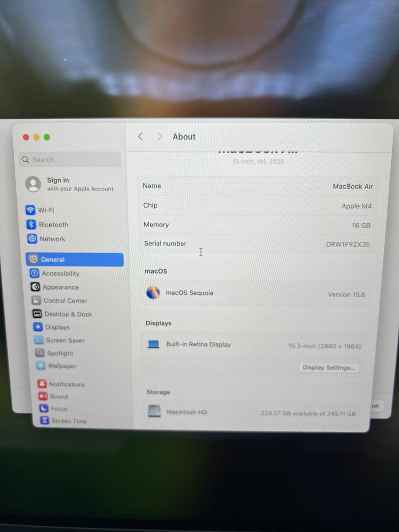This screenshot has width=399, height=532.
Task: Click Built-in Retina Display laptop icon
Action: coord(154,344)
